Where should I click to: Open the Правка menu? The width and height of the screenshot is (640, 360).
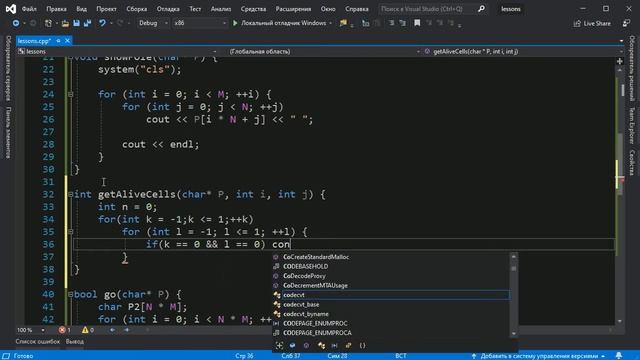pos(56,9)
